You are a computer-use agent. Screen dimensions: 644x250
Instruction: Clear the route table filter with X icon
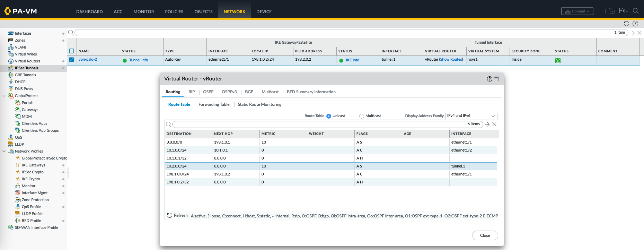(494, 124)
